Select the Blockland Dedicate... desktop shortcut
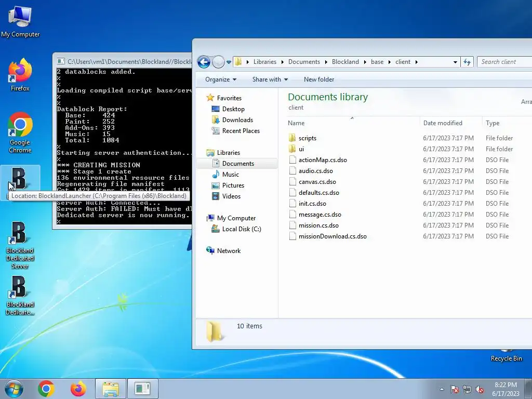The image size is (532, 399). 20,295
